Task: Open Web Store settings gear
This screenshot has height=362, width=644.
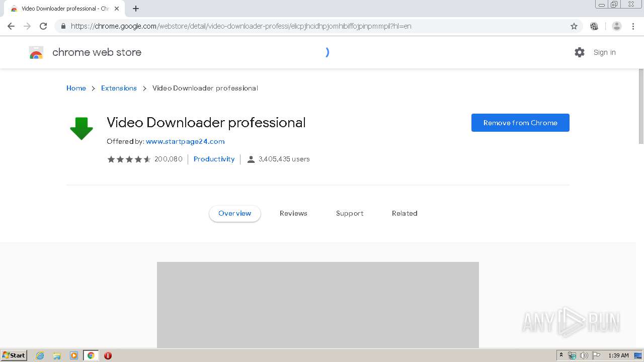Action: [580, 52]
